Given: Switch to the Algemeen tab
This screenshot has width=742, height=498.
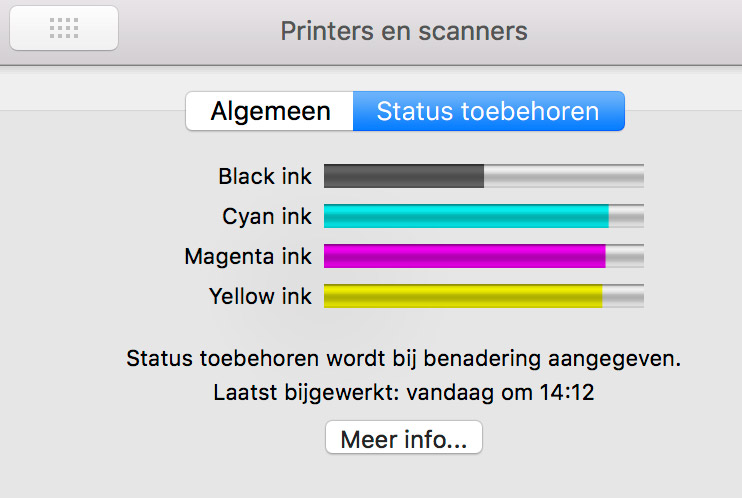Looking at the screenshot, I should click(270, 111).
